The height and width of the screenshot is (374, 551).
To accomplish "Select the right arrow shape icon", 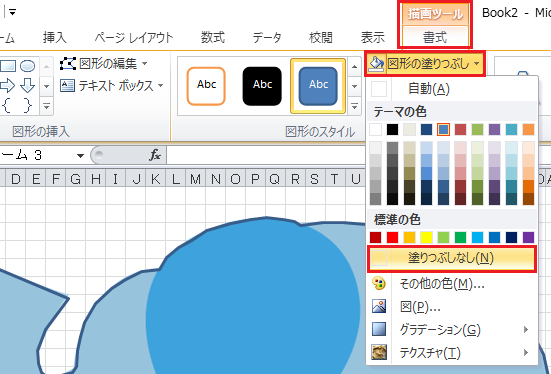I will click(7, 85).
